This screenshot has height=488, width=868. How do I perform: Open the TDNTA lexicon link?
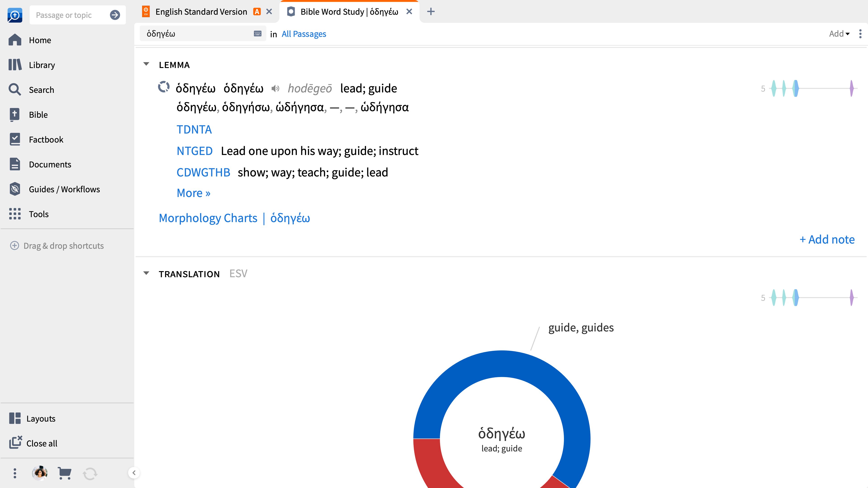(194, 129)
